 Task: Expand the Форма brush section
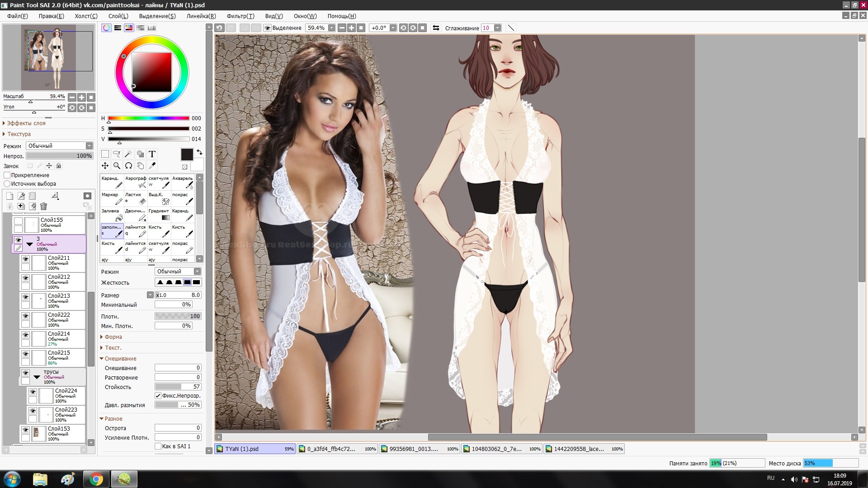[113, 337]
